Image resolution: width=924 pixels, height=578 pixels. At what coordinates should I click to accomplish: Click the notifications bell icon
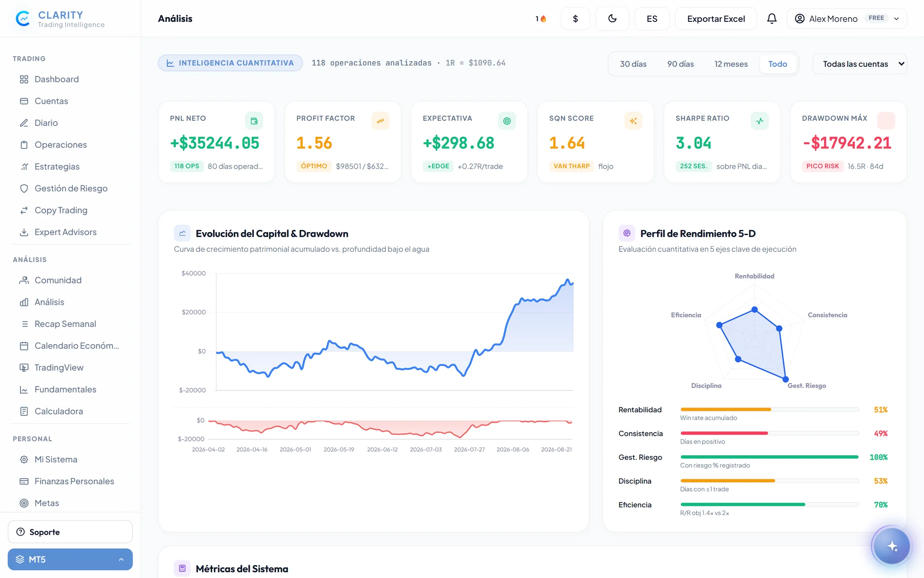772,18
